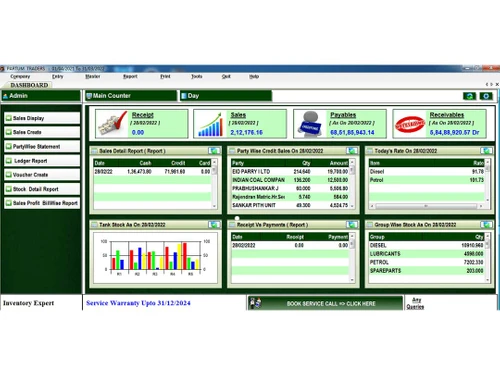This screenshot has height=375, width=500.
Task: Open the Company menu
Action: tap(20, 76)
